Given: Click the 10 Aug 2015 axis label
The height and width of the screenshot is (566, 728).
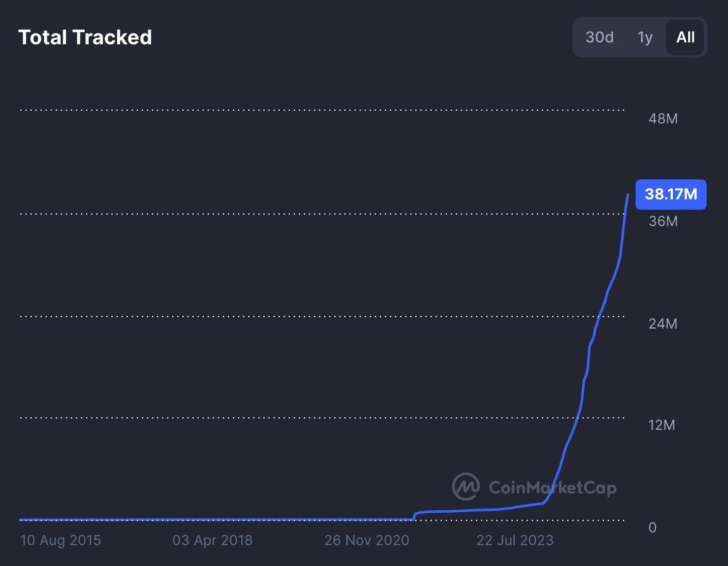Looking at the screenshot, I should coord(60,541).
